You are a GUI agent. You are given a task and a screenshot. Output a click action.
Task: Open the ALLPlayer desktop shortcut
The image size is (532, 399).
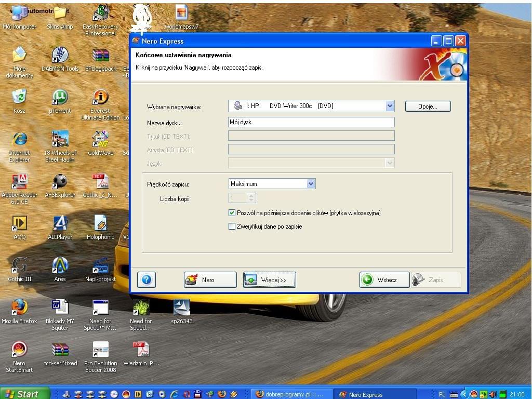tap(60, 223)
